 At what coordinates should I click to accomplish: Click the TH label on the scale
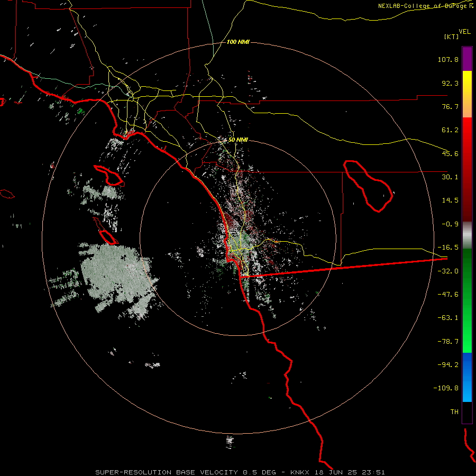point(454,411)
